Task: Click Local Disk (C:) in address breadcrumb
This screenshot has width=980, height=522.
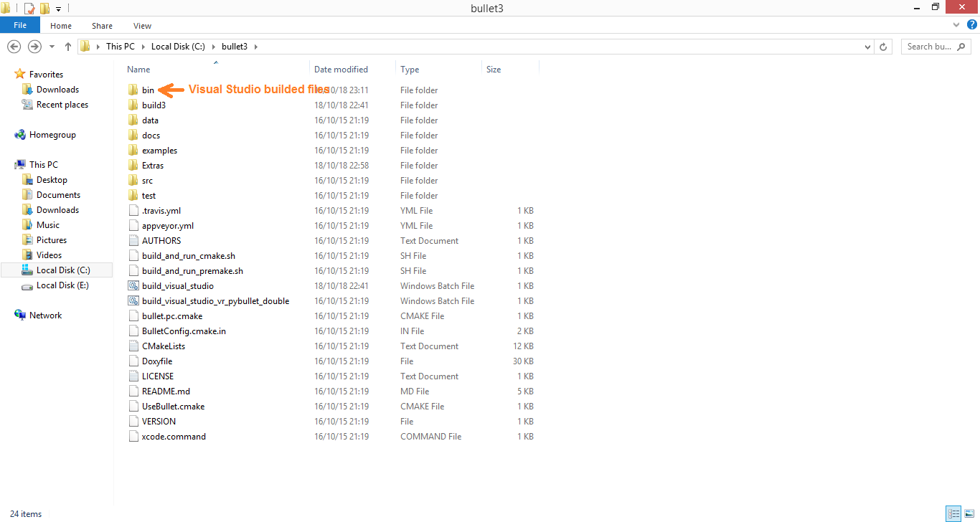Action: coord(178,47)
